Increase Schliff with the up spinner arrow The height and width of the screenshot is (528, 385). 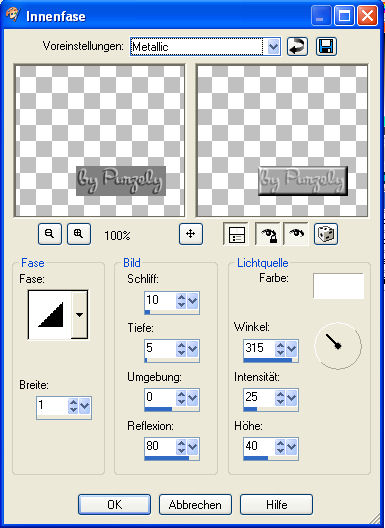point(181,297)
